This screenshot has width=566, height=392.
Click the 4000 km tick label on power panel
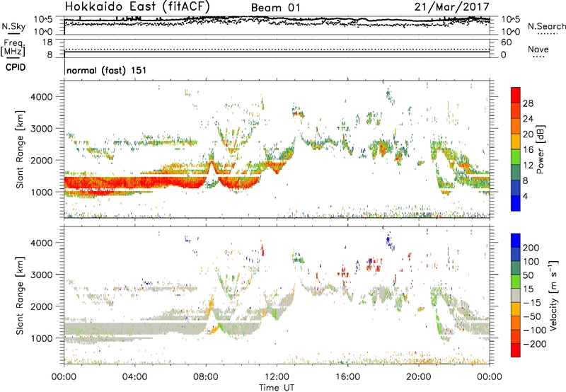pyautogui.click(x=42, y=97)
